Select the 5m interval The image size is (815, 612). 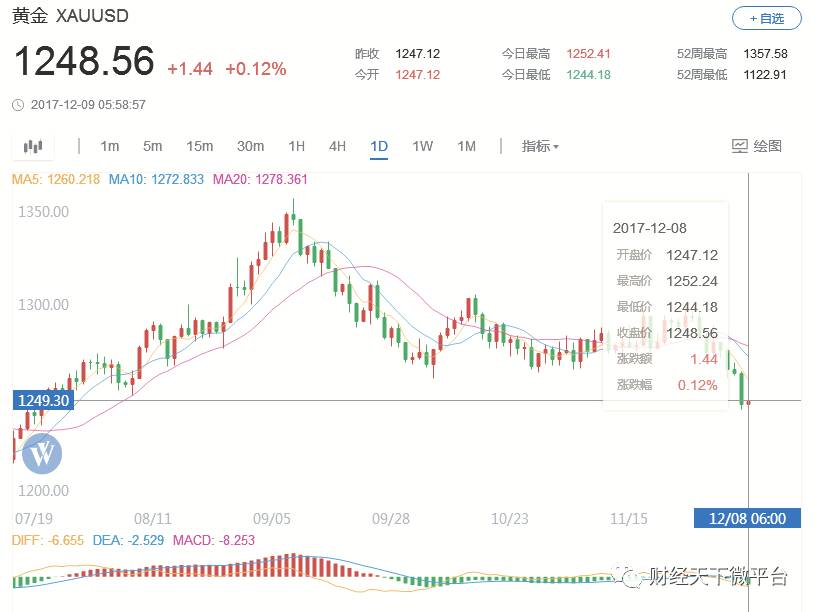[152, 146]
